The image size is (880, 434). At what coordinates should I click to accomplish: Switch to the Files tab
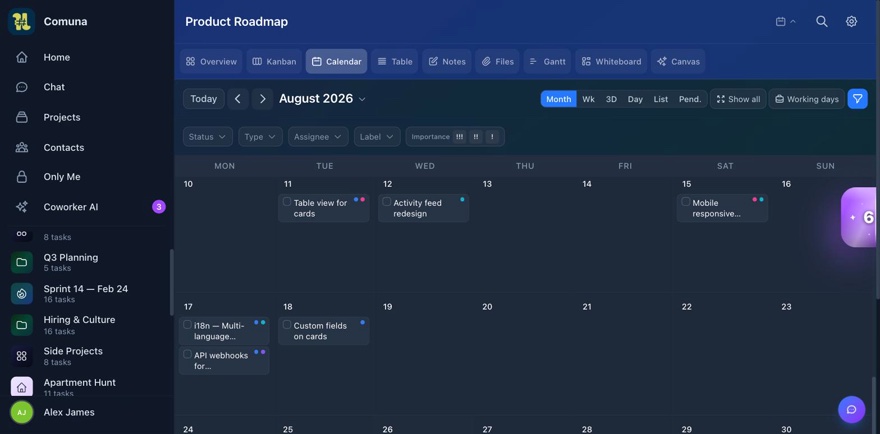click(x=497, y=61)
